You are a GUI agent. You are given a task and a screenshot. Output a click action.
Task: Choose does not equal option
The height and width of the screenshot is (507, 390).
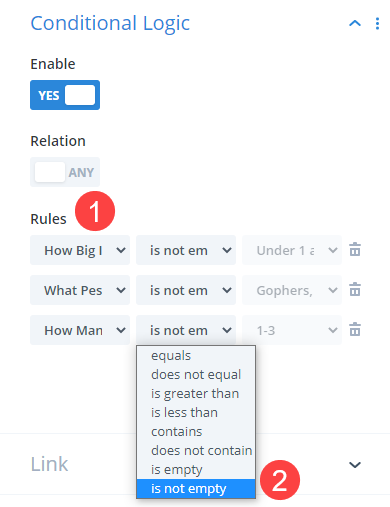[x=196, y=375]
